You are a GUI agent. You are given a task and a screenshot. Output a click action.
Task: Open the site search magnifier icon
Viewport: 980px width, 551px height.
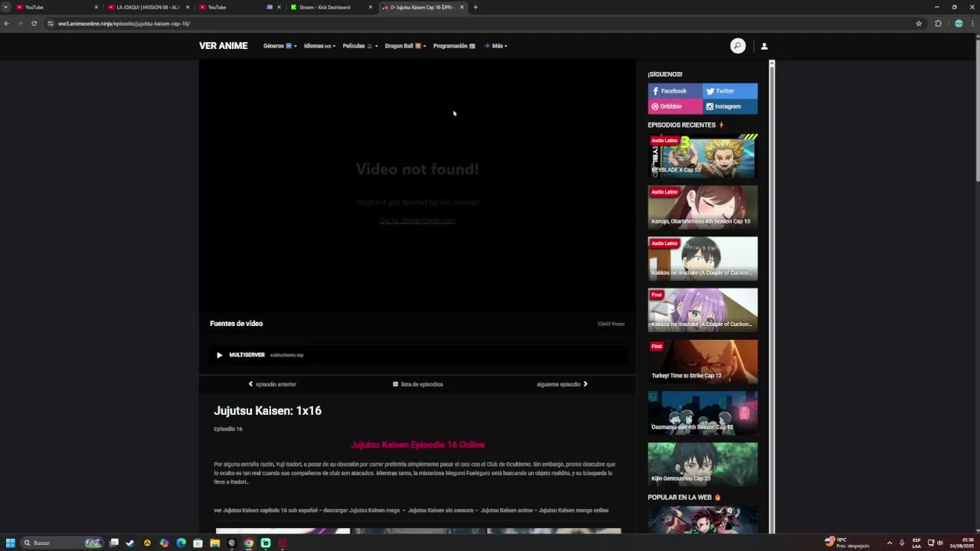tap(737, 46)
